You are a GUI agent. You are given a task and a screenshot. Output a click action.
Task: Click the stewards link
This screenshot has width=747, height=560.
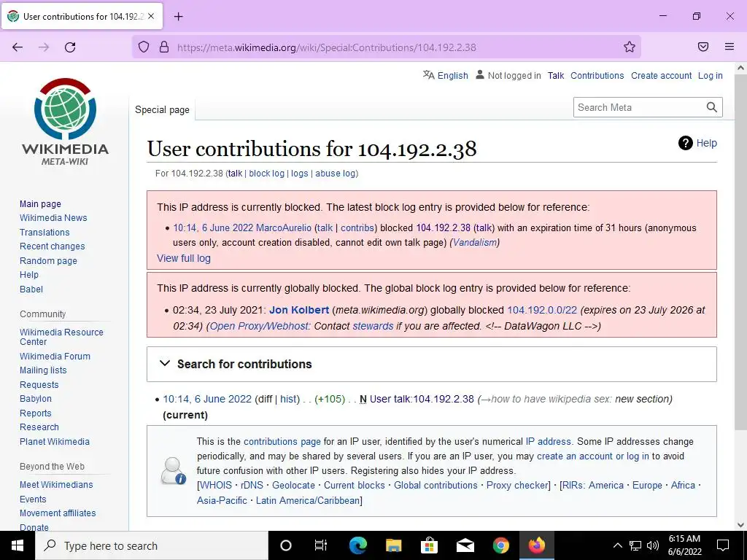373,326
